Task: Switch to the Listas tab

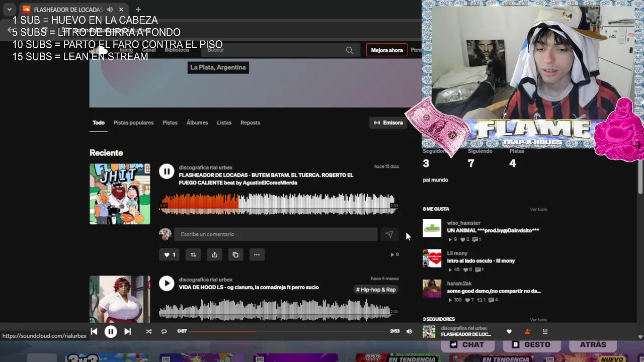Action: [x=224, y=123]
